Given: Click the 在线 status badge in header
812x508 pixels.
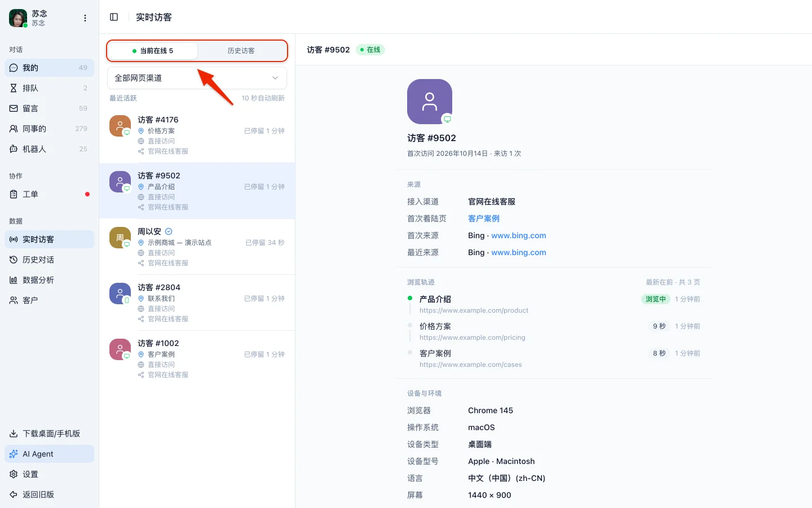Looking at the screenshot, I should (370, 50).
